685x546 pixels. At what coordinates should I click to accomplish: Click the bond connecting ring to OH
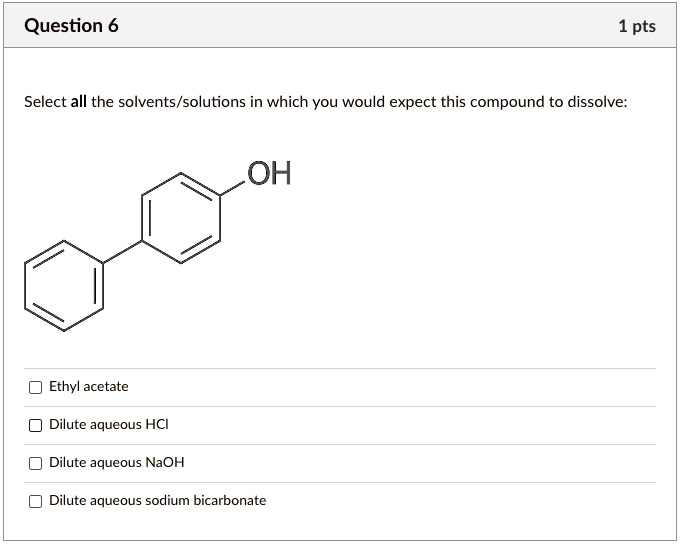(232, 188)
